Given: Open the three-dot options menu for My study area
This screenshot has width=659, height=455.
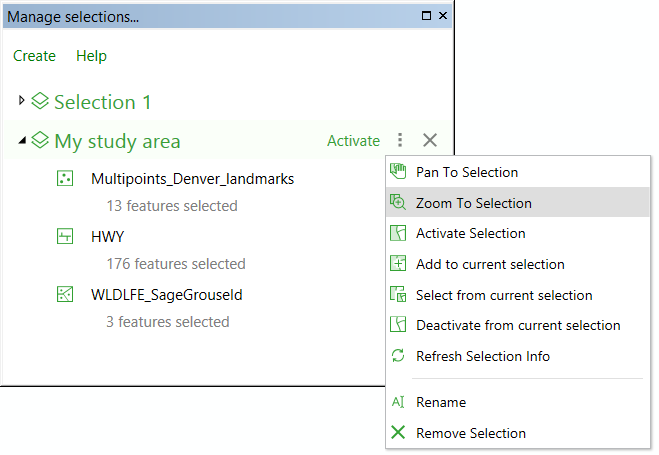Looking at the screenshot, I should click(400, 140).
